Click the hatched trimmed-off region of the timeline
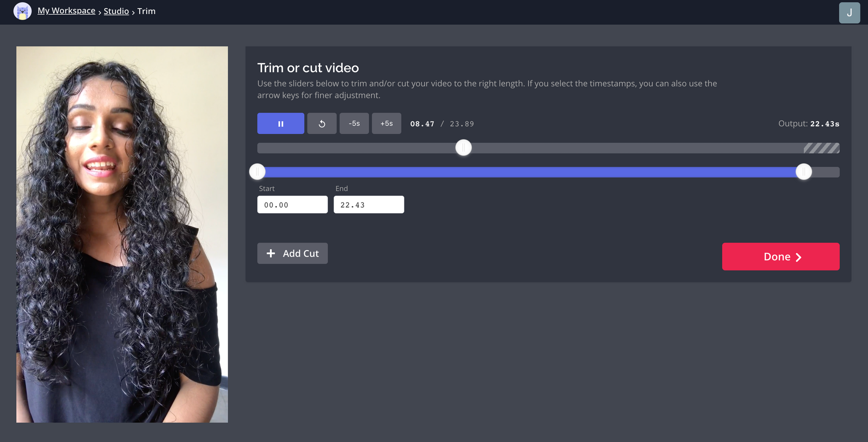Image resolution: width=868 pixels, height=442 pixels. [x=821, y=148]
